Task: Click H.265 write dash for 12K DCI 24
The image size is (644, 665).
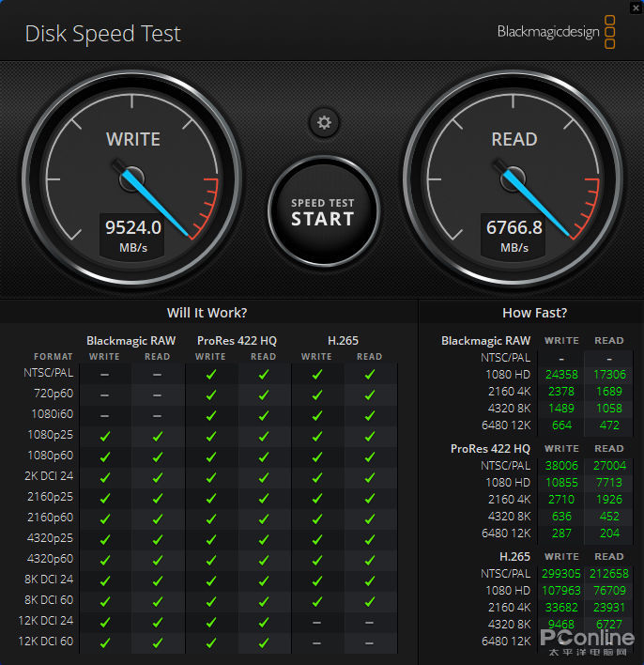Action: click(x=316, y=623)
